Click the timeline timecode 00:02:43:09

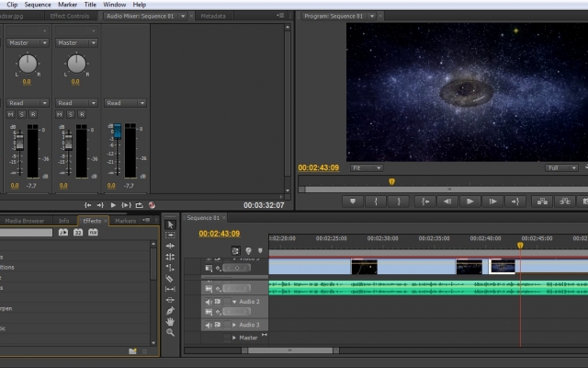click(x=220, y=234)
